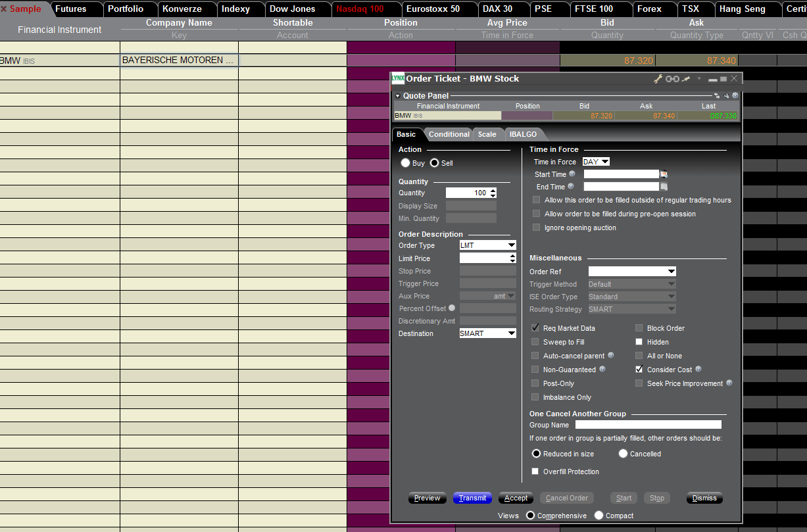Image resolution: width=807 pixels, height=532 pixels.
Task: Click help icon beside Non-Guaranteed
Action: (602, 369)
